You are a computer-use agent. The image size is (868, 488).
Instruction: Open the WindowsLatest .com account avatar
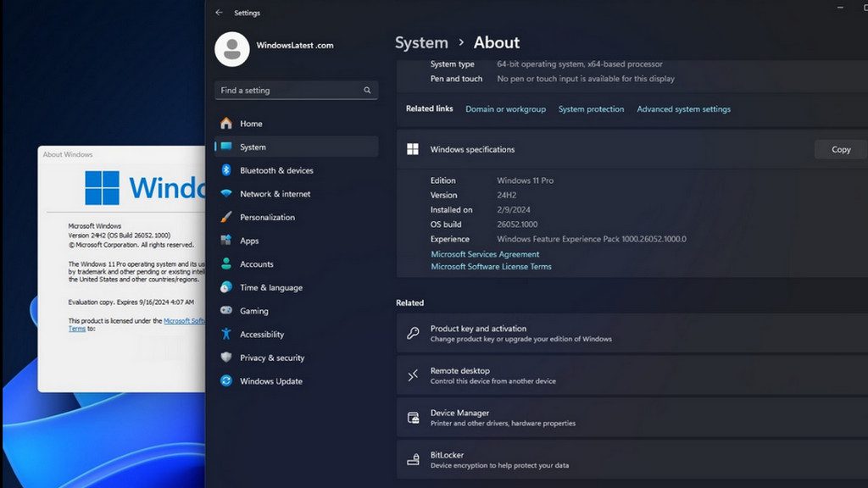click(x=232, y=49)
